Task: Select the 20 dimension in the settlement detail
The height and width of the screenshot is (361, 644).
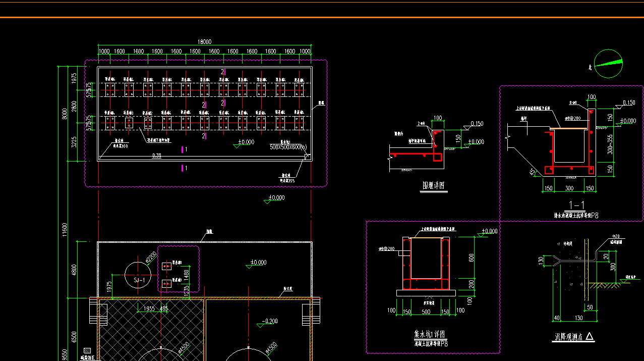Action: tap(606, 256)
